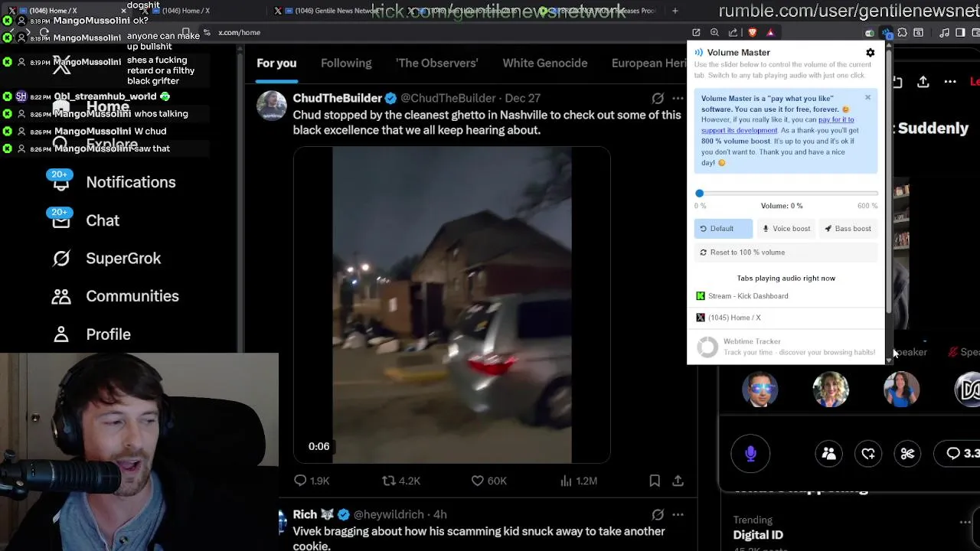Open ChudTheBuilder display name link
The image size is (980, 551).
(x=337, y=98)
